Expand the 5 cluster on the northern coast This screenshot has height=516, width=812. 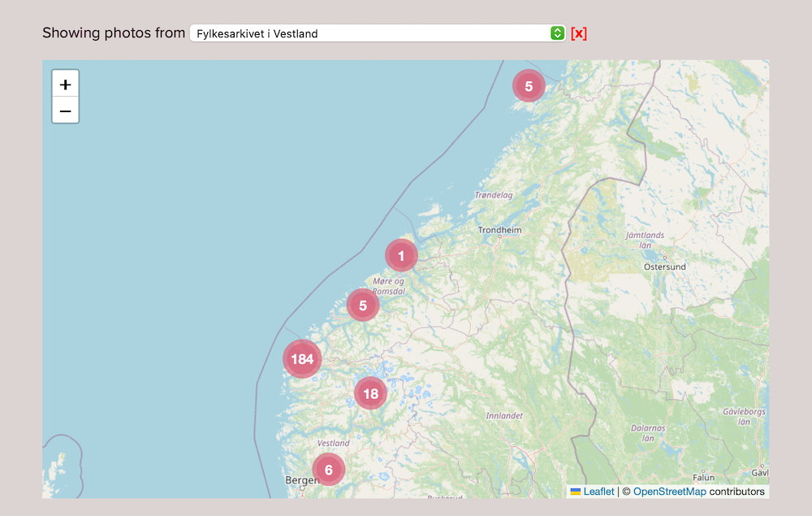point(528,86)
